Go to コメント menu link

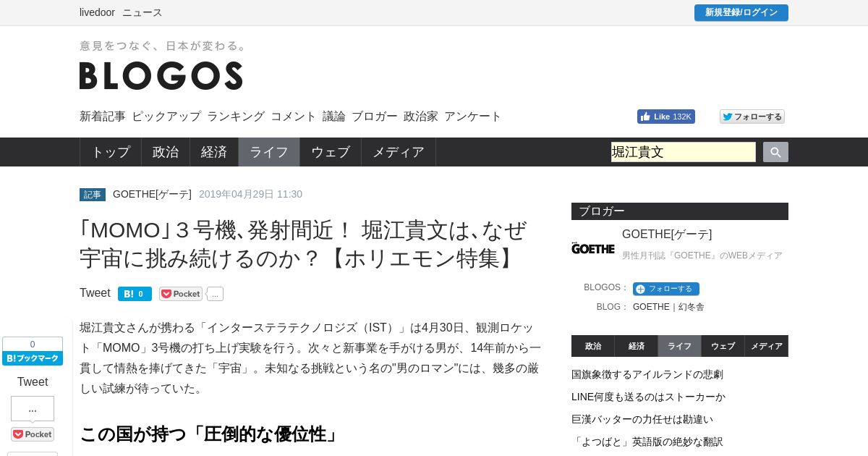pos(294,117)
